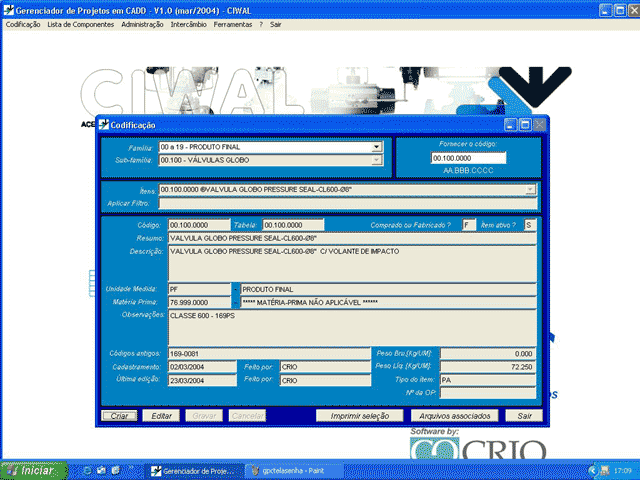
Task: Open the Administração menu
Action: pos(142,24)
